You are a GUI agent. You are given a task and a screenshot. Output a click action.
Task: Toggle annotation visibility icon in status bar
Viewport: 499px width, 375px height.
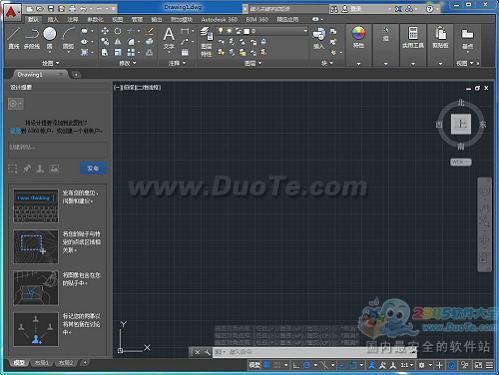coord(372,365)
